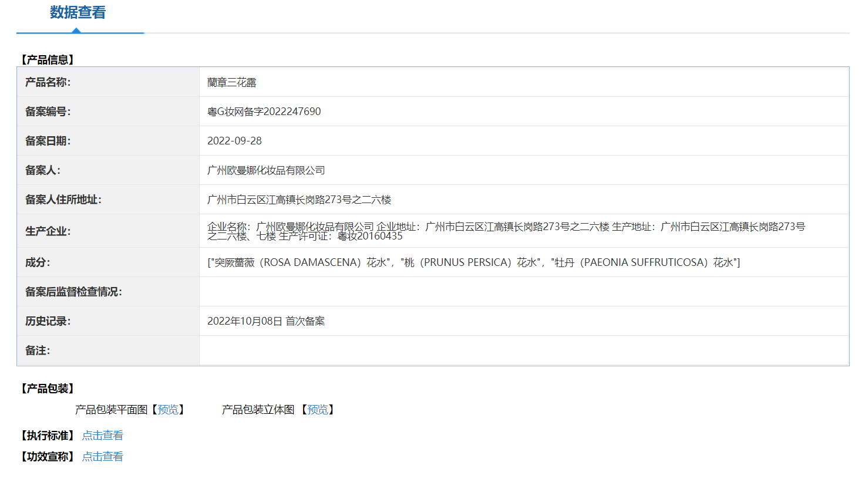Click 点击查看 next to 执行标准
Screen dimensions: 868x479
[103, 436]
